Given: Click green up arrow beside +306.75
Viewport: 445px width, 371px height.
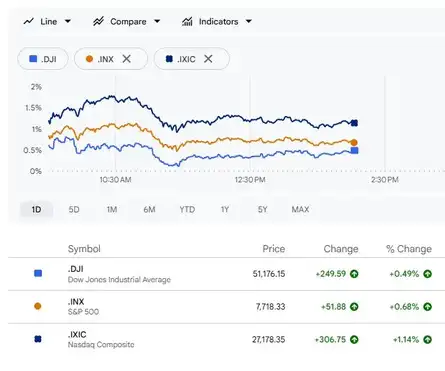Looking at the screenshot, I should (x=354, y=340).
